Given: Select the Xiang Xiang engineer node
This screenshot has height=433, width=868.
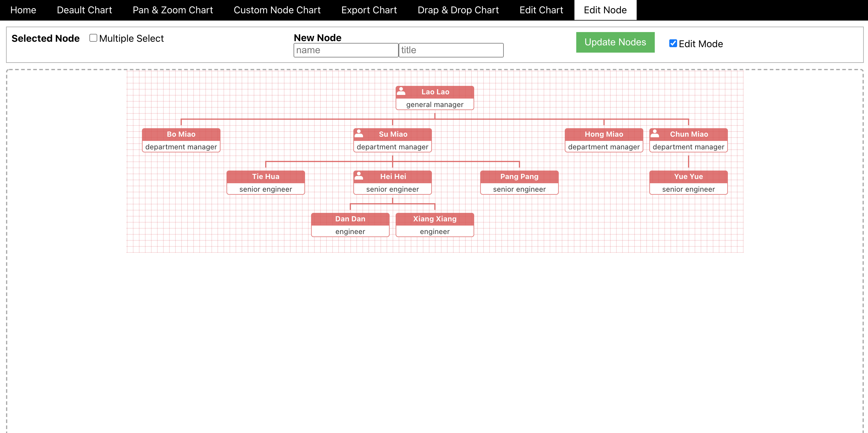Looking at the screenshot, I should click(434, 225).
